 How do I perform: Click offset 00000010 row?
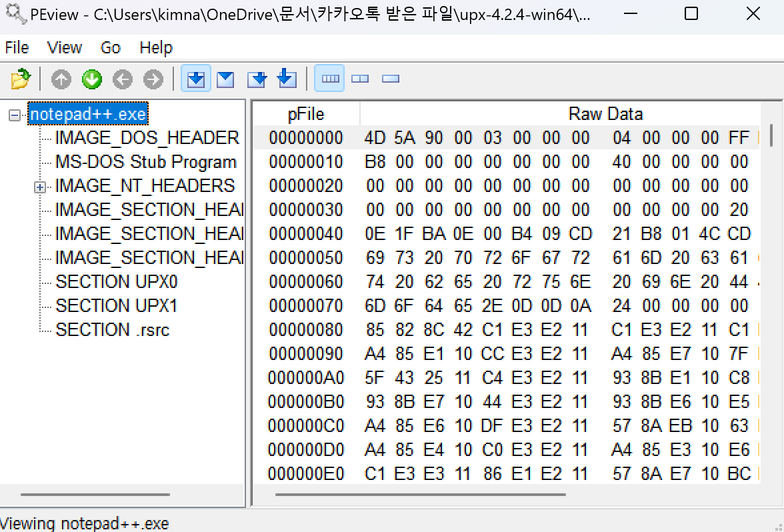506,162
